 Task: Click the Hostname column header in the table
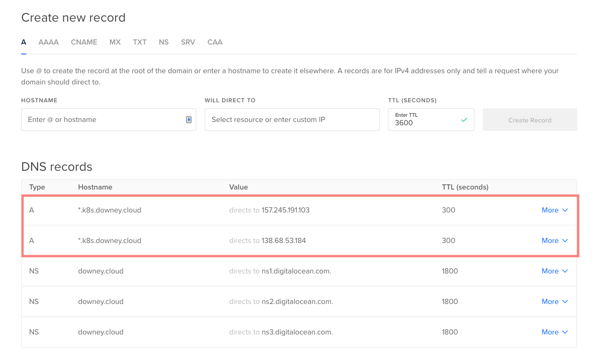pyautogui.click(x=95, y=187)
